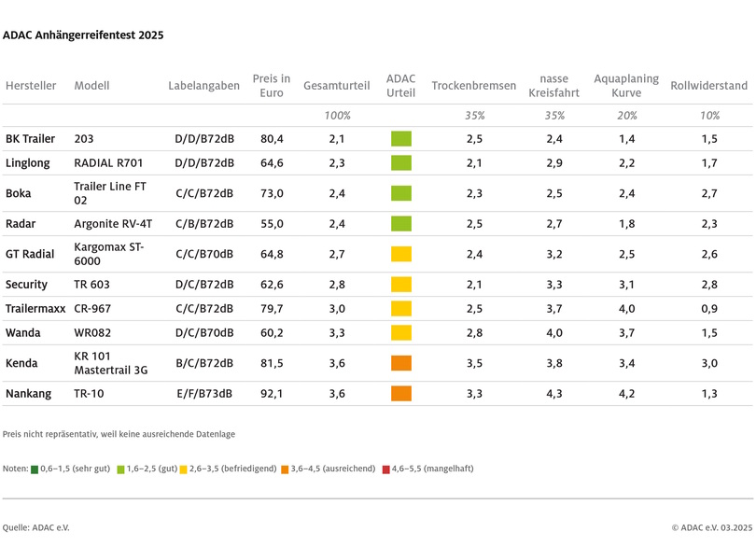Click the green ADAC Urteil swatch for BK Trailer
Image resolution: width=756 pixels, height=560 pixels.
[x=400, y=139]
